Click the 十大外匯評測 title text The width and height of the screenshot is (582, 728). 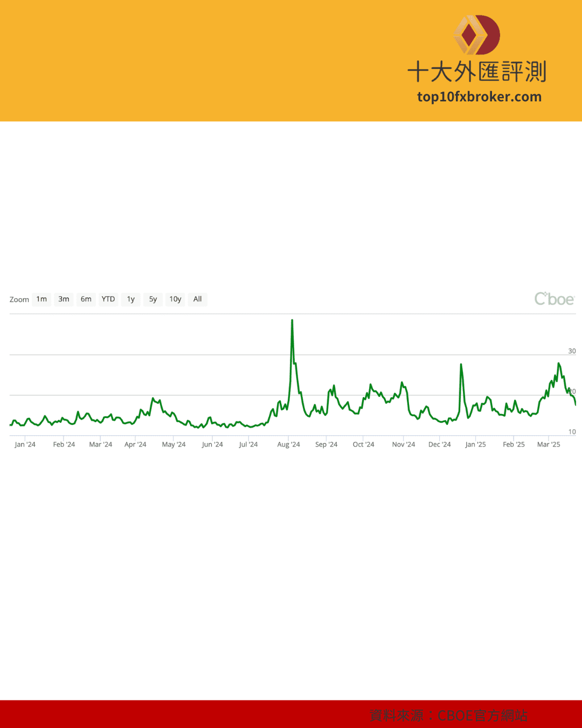coord(477,72)
